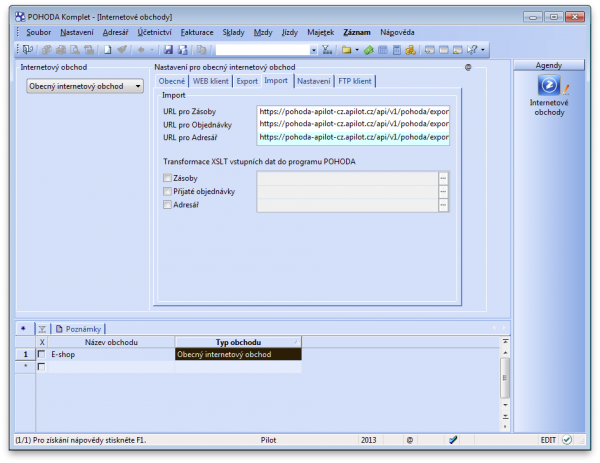
Task: Click the blue checkmark status bar icon
Action: (453, 440)
